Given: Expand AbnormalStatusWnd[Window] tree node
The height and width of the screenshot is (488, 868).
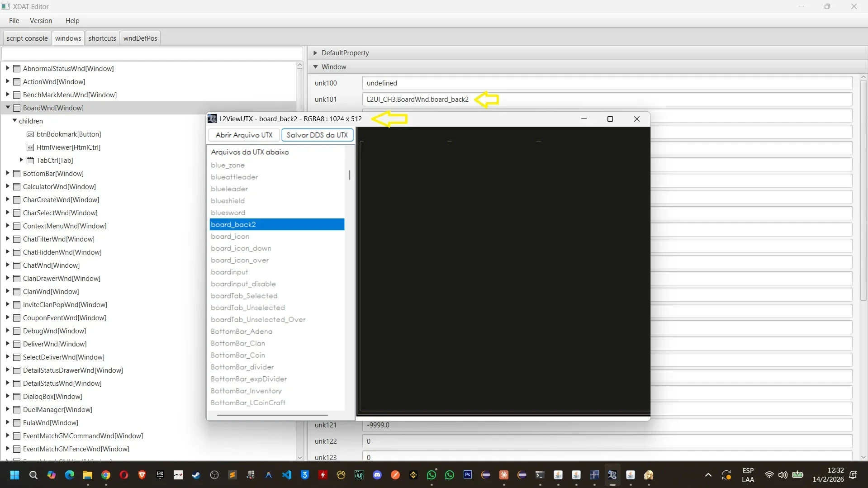Looking at the screenshot, I should tap(8, 68).
